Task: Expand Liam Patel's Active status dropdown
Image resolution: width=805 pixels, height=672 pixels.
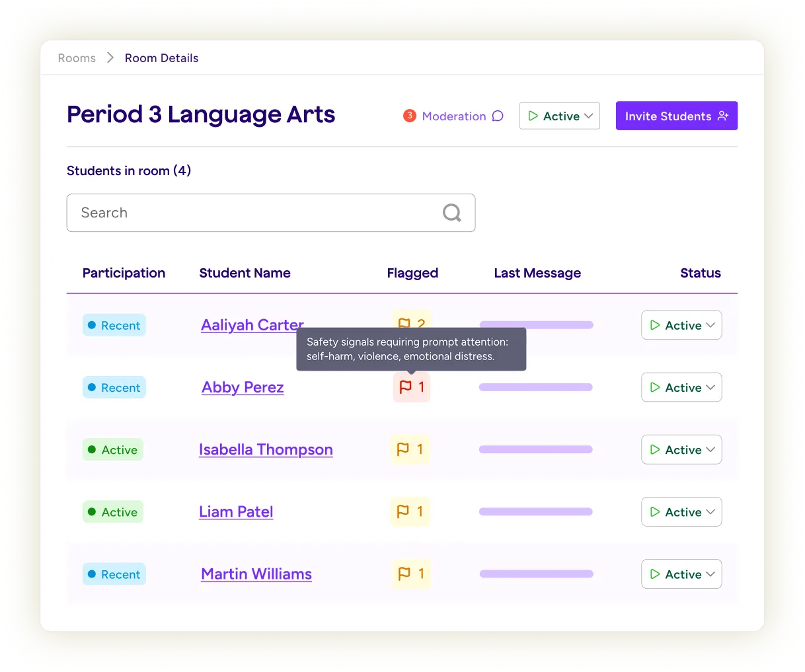Action: (x=681, y=511)
